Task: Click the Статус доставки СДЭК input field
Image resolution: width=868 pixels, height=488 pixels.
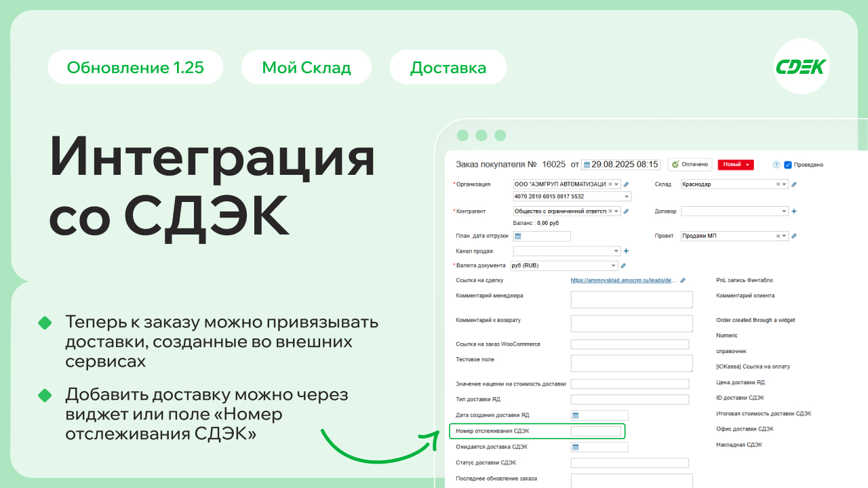Action: click(x=630, y=463)
